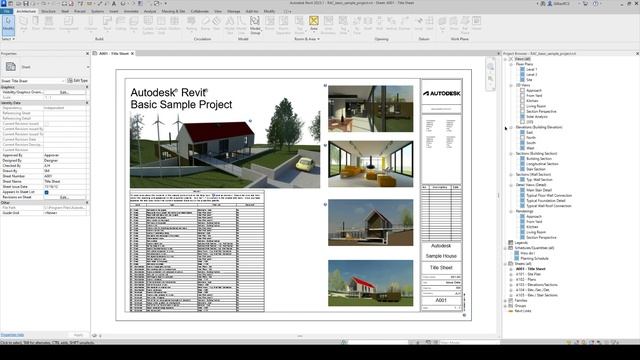
Task: Switch to the Annotate ribbon tab
Action: [x=131, y=11]
